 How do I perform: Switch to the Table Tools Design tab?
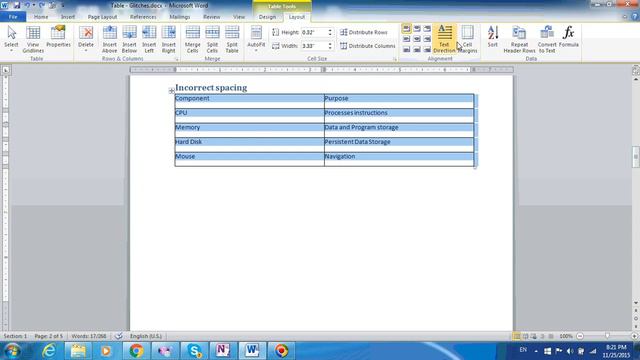(x=267, y=17)
